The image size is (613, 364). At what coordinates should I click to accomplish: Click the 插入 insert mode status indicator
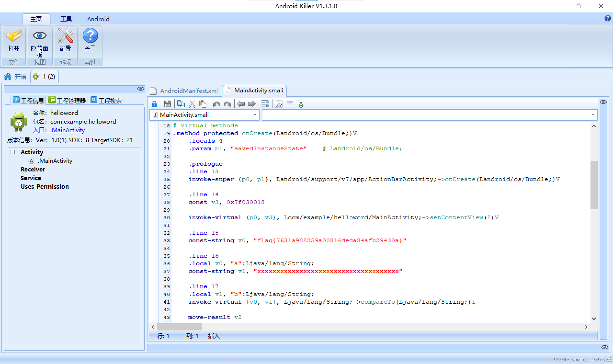[214, 336]
